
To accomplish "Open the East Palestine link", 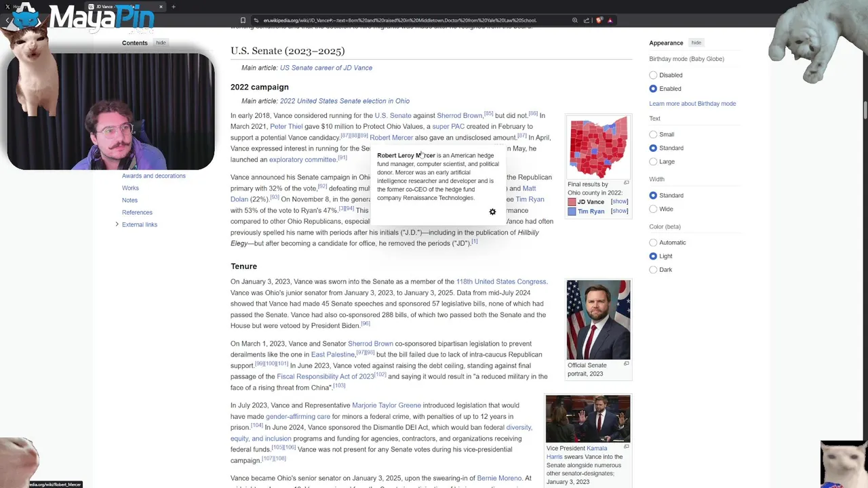I will tap(333, 354).
